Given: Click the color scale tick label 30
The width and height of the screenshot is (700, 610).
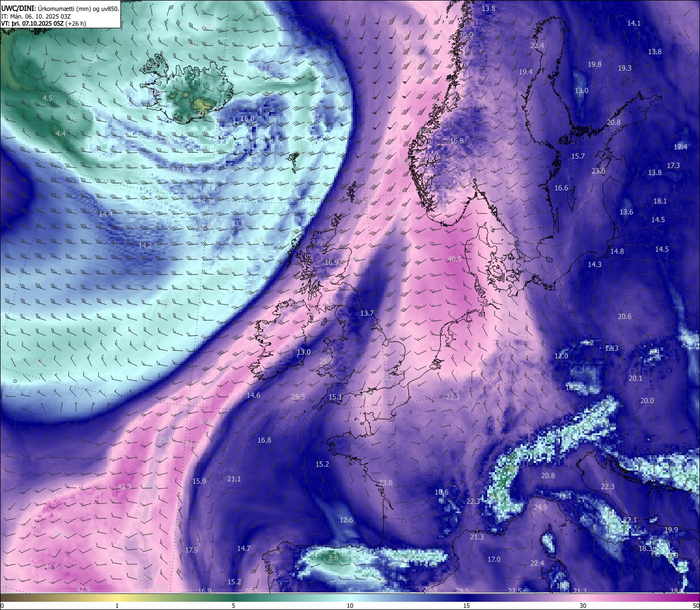Looking at the screenshot, I should pyautogui.click(x=583, y=606).
